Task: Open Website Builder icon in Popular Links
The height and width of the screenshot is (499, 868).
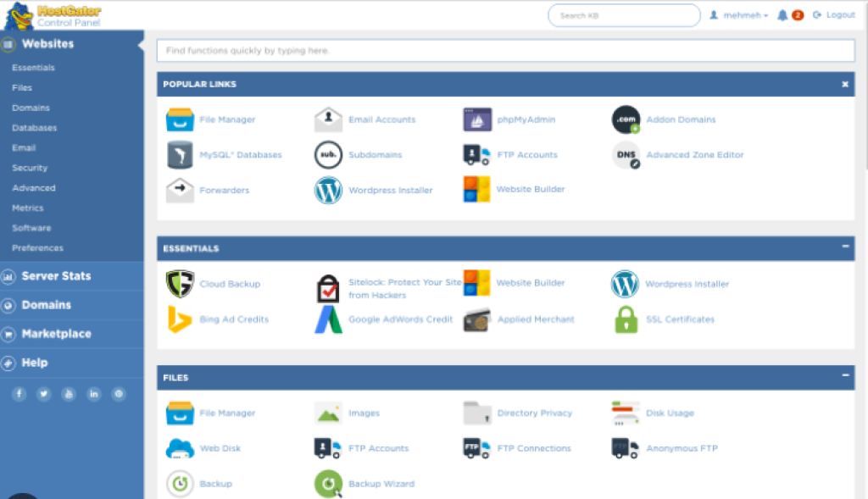Action: pos(476,189)
